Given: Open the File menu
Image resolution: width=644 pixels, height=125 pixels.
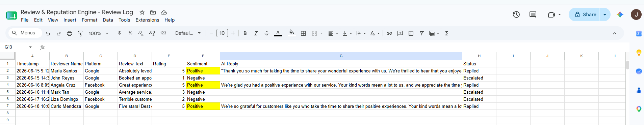Looking at the screenshot, I should (x=25, y=20).
